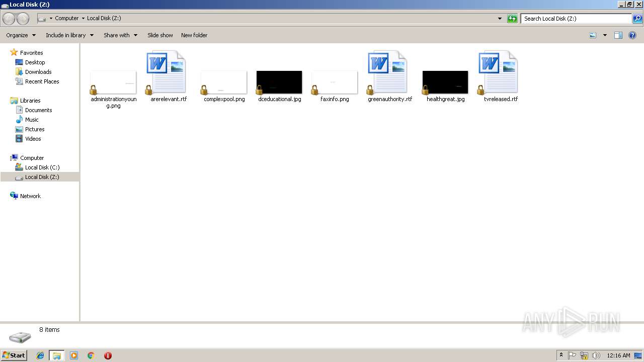The height and width of the screenshot is (362, 644).
Task: Click the volume speaker tray icon
Action: click(596, 355)
